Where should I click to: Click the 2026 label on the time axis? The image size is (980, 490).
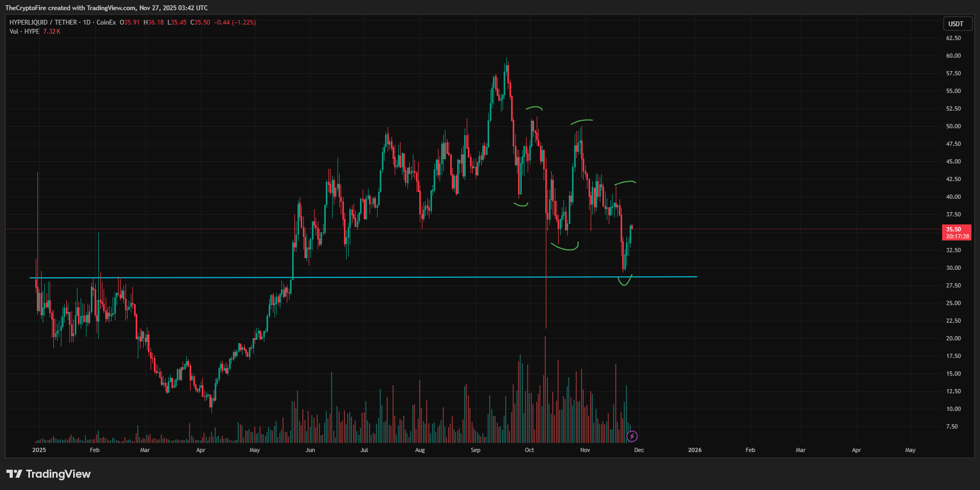coord(694,450)
